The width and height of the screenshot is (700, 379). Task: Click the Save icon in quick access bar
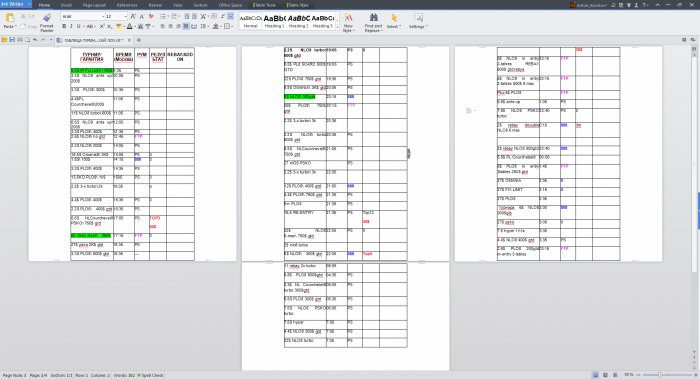(x=12, y=40)
